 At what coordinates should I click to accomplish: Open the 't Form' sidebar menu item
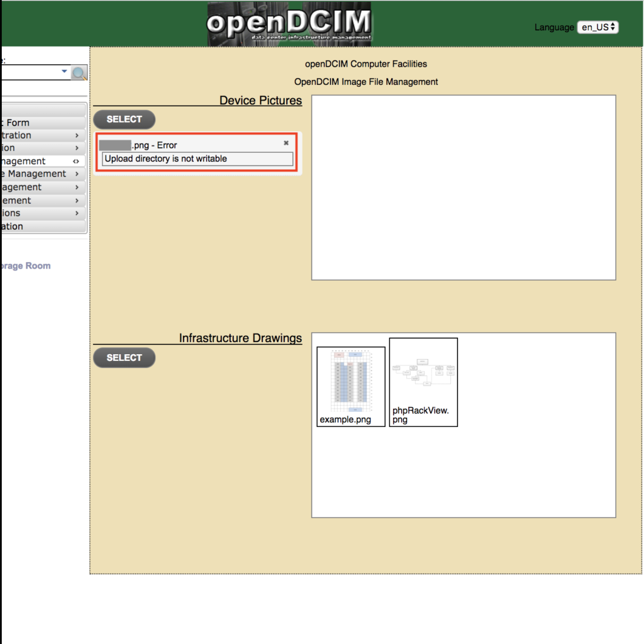43,123
